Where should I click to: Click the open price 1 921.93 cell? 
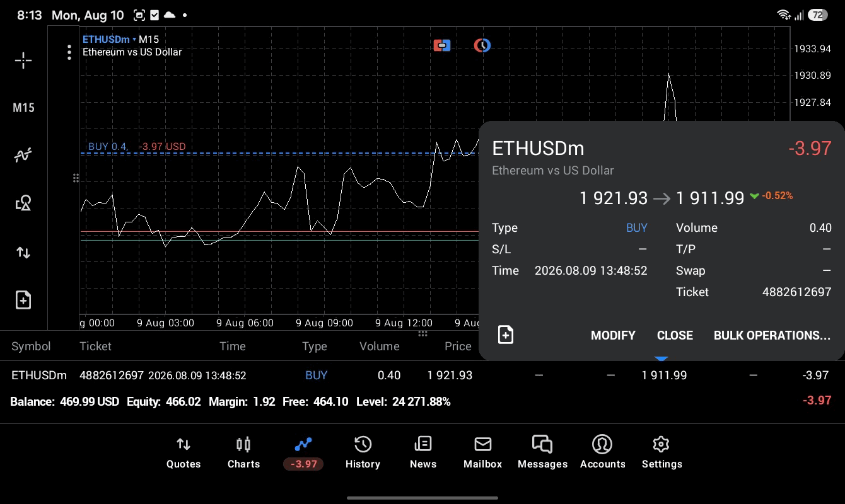coord(450,375)
